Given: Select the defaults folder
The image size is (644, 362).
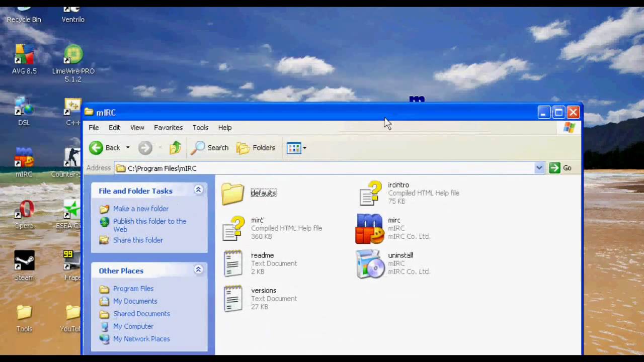Looking at the screenshot, I should (249, 194).
